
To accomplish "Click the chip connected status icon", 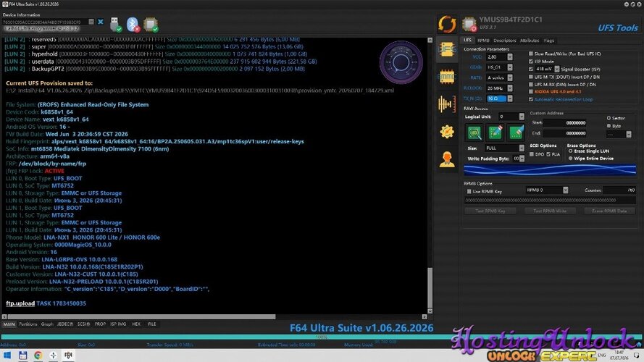I will pos(151,24).
